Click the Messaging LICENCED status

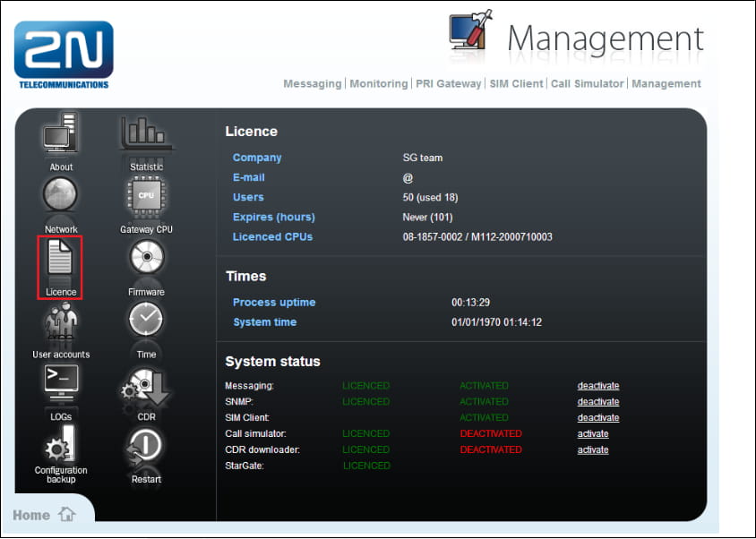click(x=365, y=386)
